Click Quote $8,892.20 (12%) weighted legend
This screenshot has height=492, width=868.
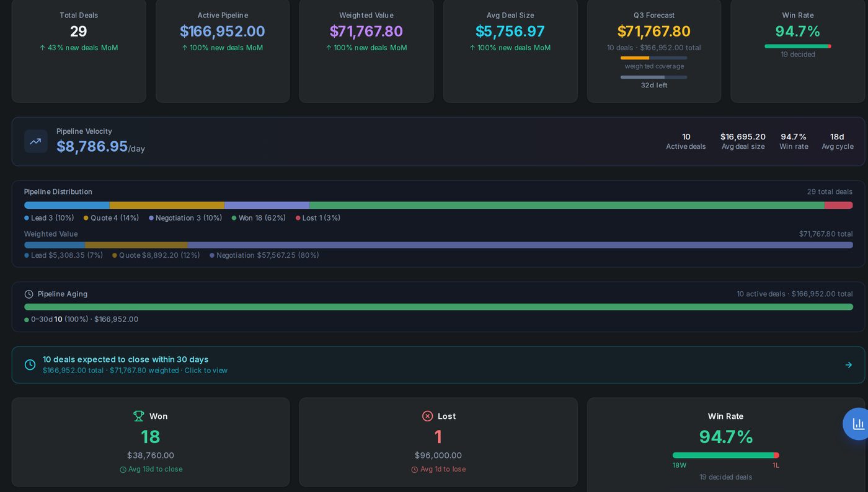click(156, 255)
